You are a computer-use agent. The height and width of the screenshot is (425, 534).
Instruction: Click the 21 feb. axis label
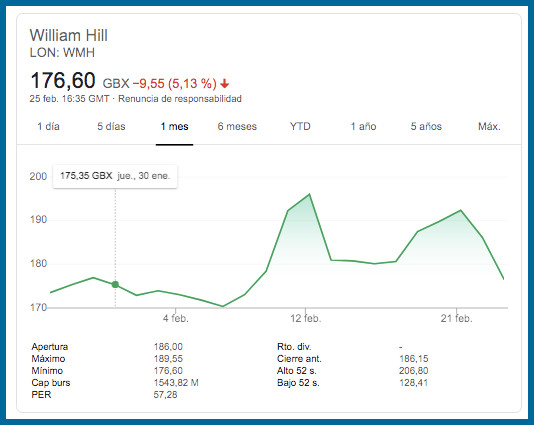(457, 318)
